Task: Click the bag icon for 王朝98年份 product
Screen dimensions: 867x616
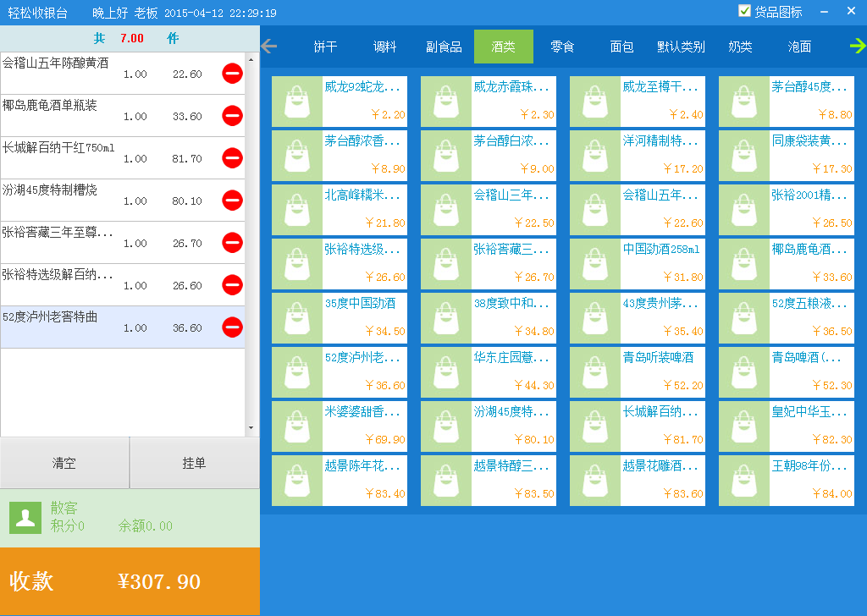Action: pos(743,481)
